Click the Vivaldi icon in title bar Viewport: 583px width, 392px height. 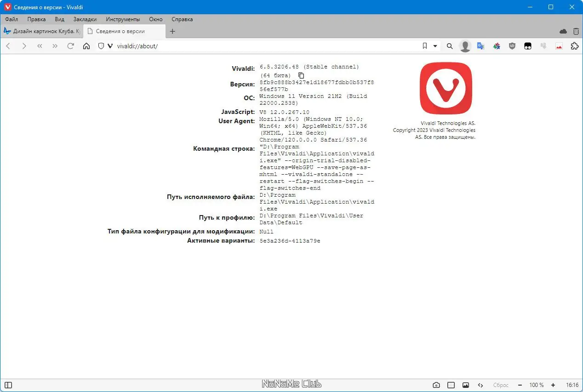(x=7, y=7)
